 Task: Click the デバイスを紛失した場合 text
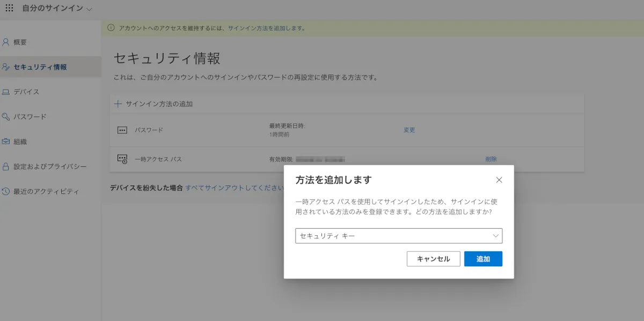point(147,188)
